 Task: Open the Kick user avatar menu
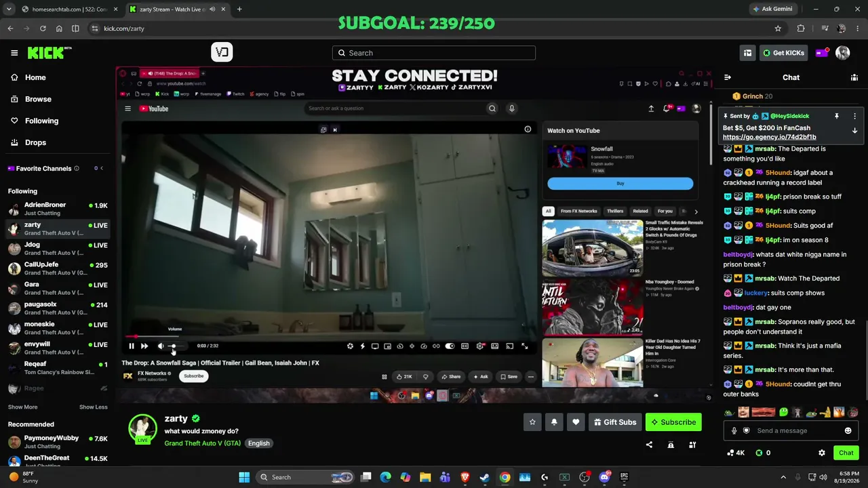tap(843, 53)
